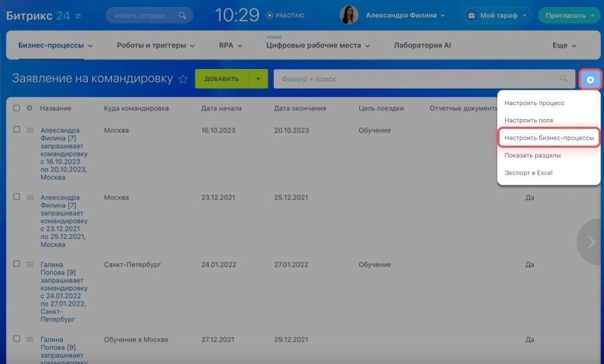Image resolution: width=604 pixels, height=364 pixels.
Task: Click the gear settings icon beside the filter
Action: click(590, 79)
